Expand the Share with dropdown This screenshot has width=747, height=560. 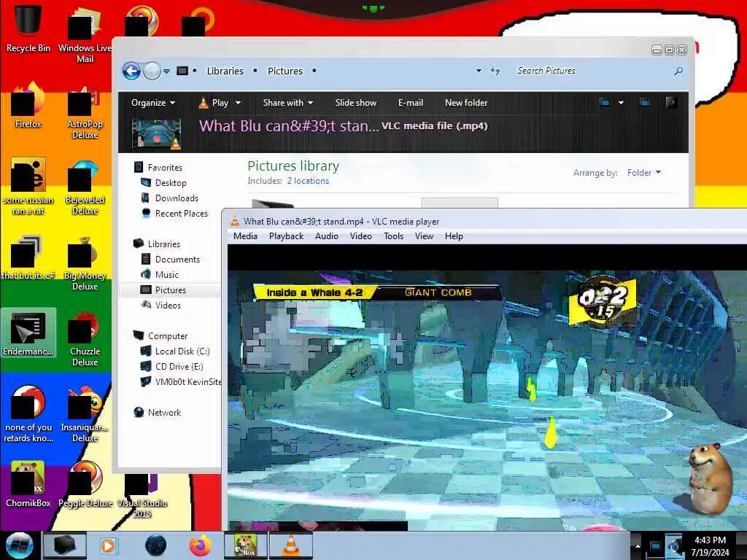click(287, 103)
